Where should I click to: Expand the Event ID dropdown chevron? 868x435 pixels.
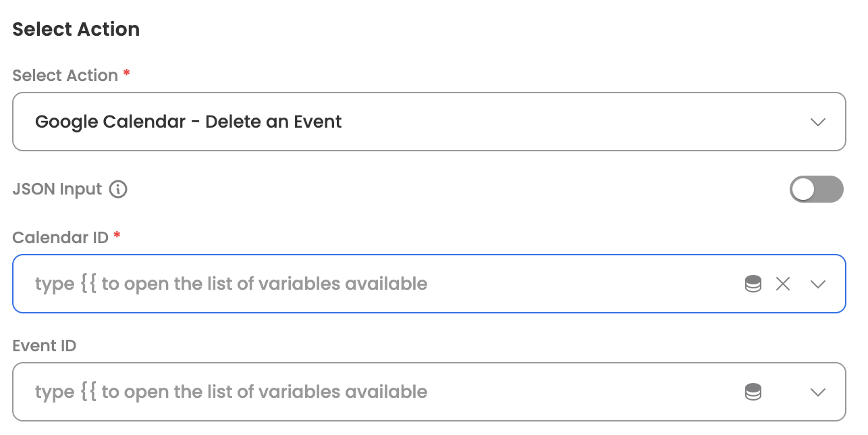tap(818, 392)
